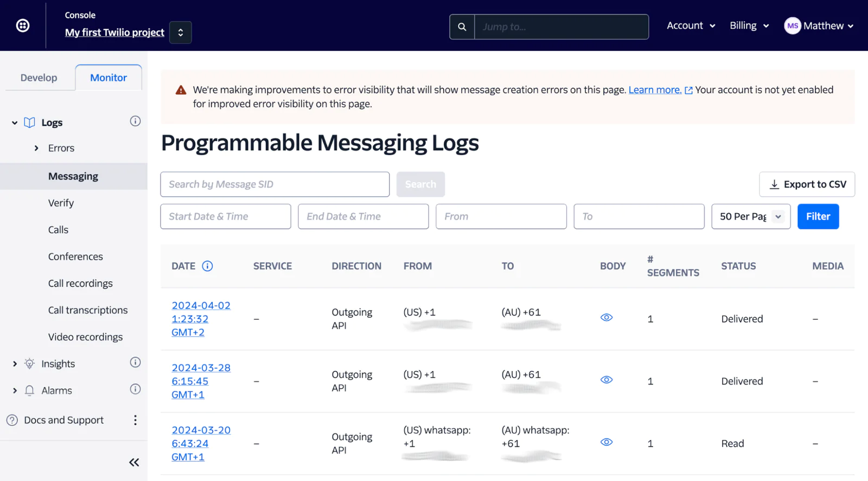The height and width of the screenshot is (481, 868).
Task: Open Verify logs in sidebar
Action: 61,203
